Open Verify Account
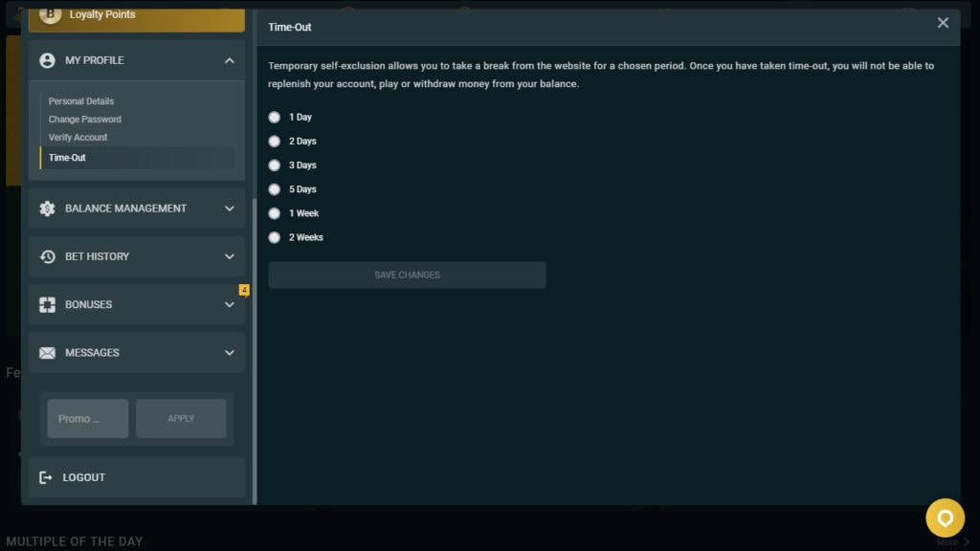 click(x=78, y=138)
